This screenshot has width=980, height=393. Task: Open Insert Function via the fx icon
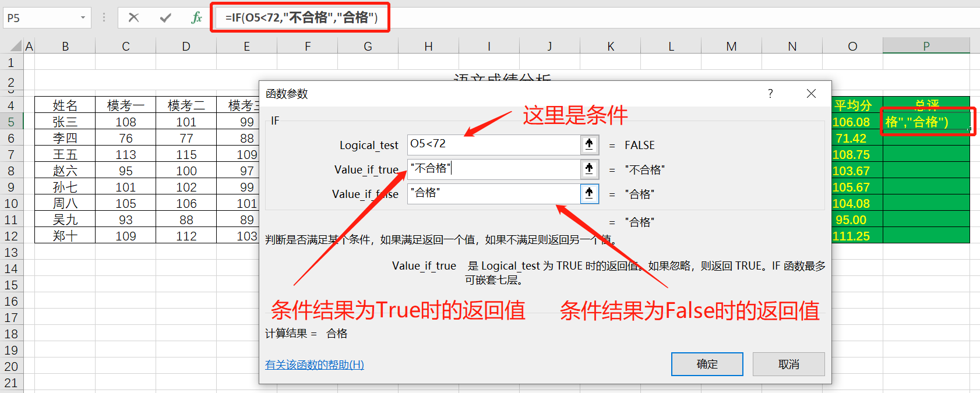point(197,17)
